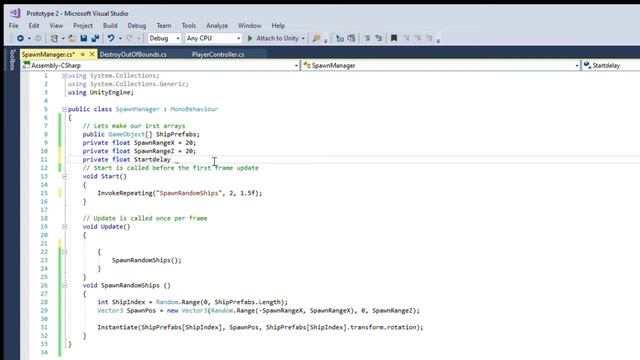Open the View menu

pyautogui.click(x=56, y=25)
